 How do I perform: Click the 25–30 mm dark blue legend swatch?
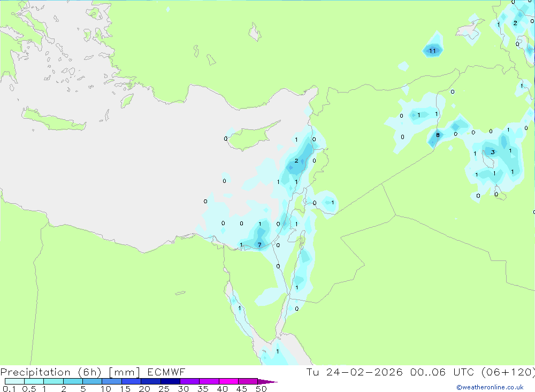pos(170,381)
